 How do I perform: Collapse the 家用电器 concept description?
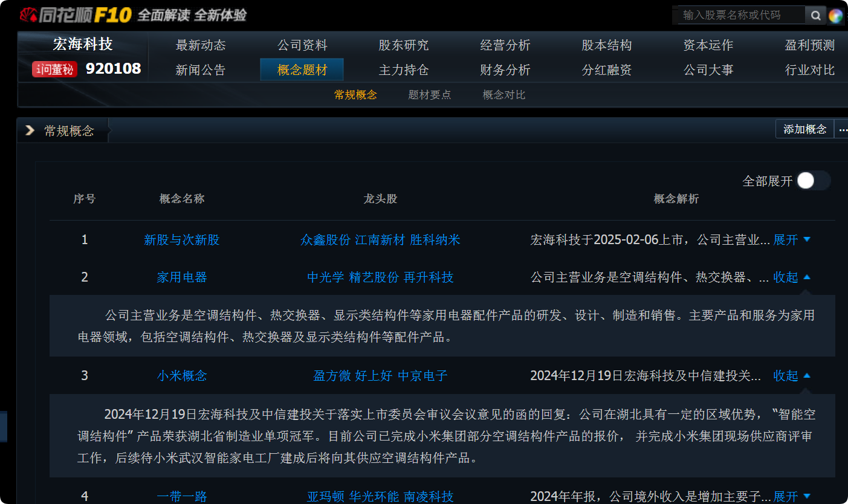coord(792,277)
